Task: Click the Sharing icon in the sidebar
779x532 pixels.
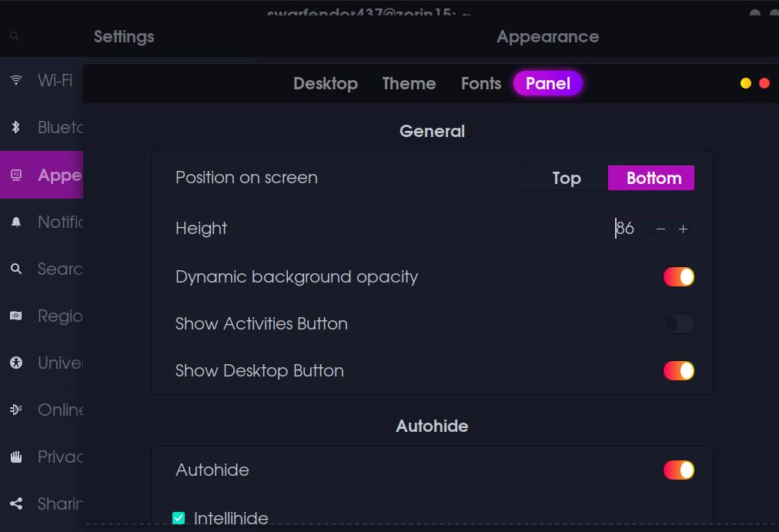Action: (16, 504)
